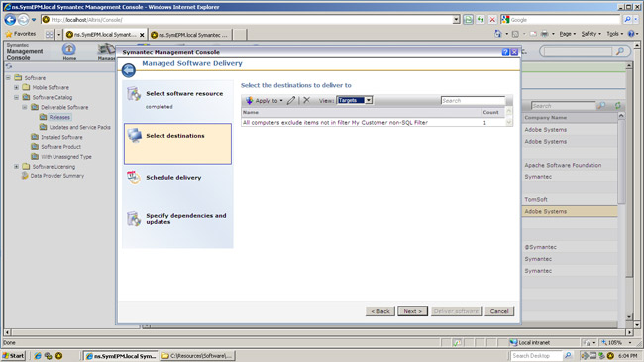Image resolution: width=644 pixels, height=362 pixels.
Task: Click the Internet Explorer quick launch icon
Action: tap(38, 356)
